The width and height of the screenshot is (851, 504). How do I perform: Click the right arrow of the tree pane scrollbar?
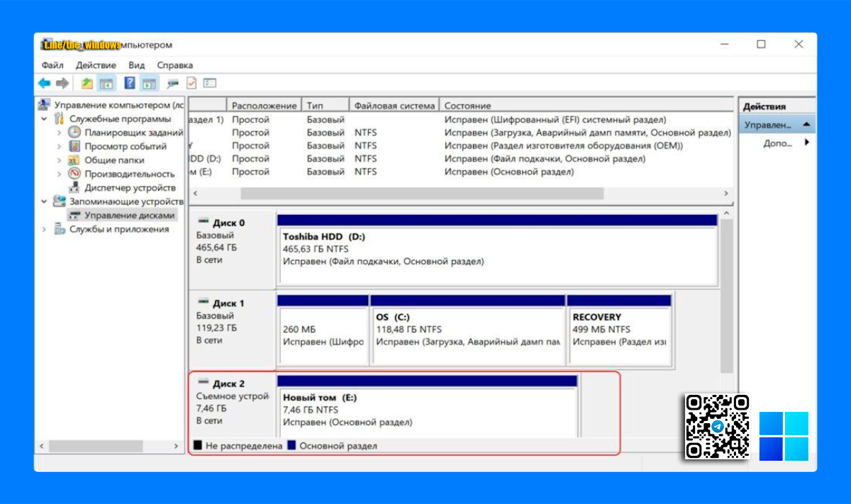pyautogui.click(x=177, y=446)
